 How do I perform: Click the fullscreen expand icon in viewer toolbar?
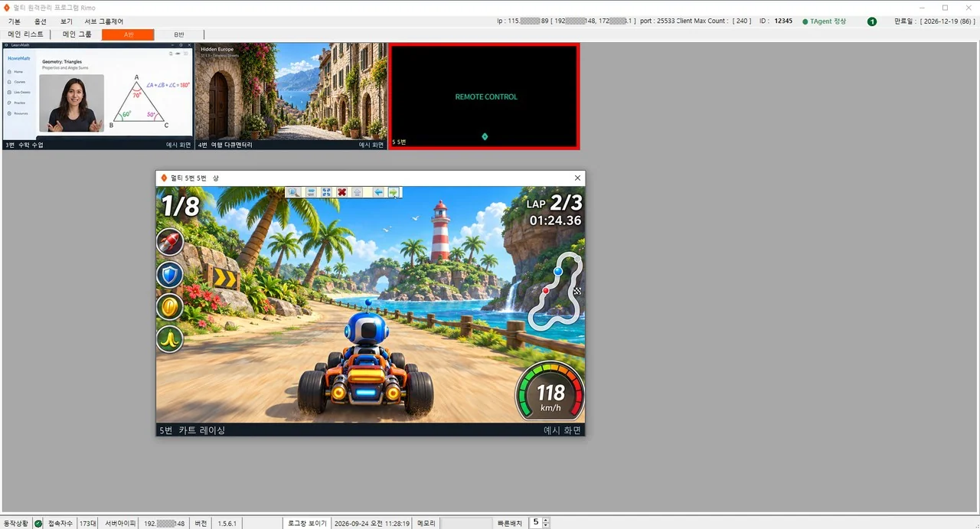point(326,192)
